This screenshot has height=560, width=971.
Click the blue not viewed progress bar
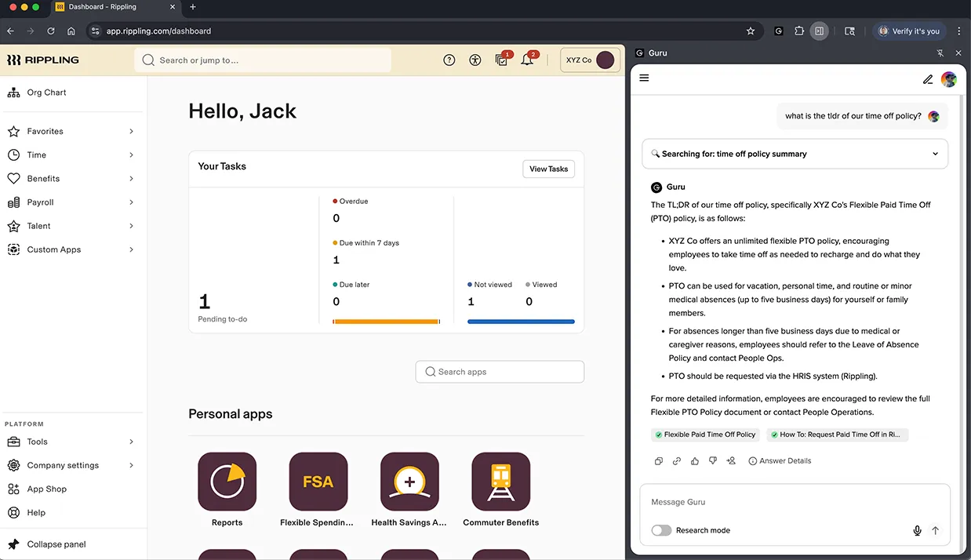[521, 322]
